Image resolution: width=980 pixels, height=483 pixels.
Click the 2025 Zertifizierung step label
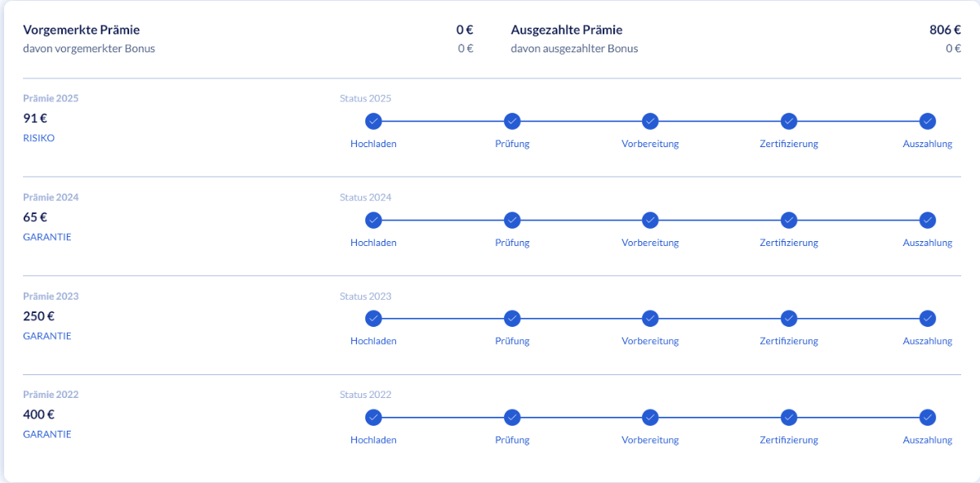(x=789, y=144)
